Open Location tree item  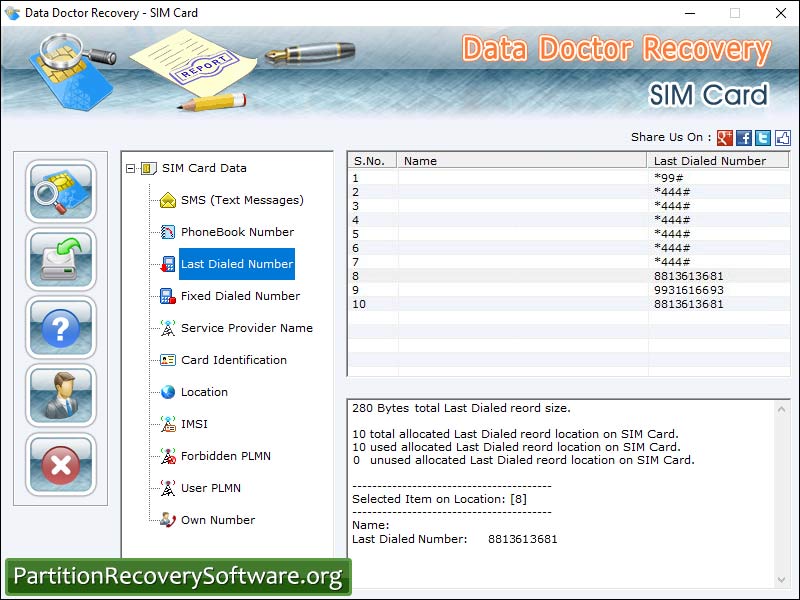[204, 392]
